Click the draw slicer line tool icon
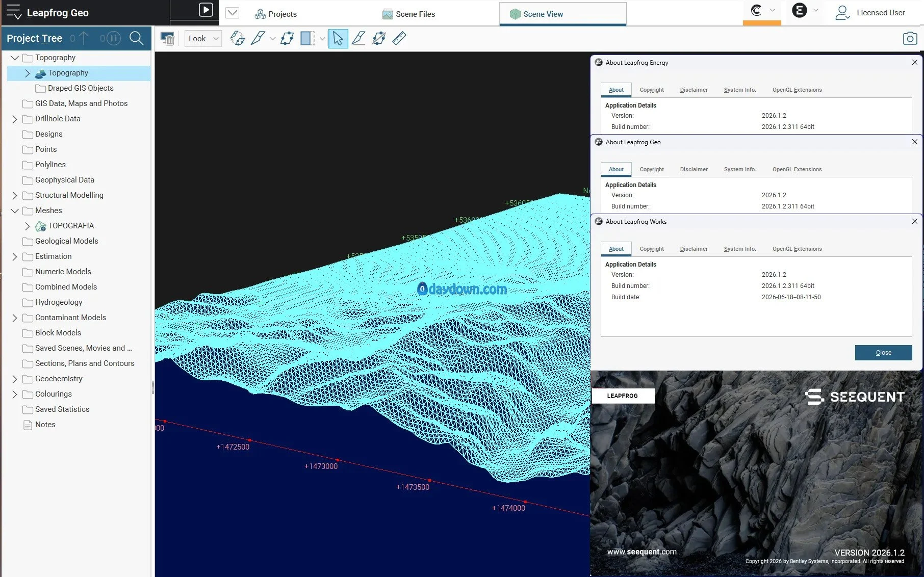 point(358,38)
